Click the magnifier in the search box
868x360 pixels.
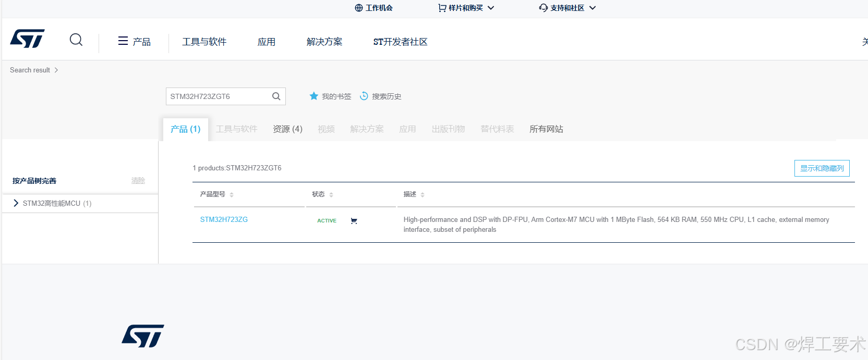pyautogui.click(x=276, y=96)
